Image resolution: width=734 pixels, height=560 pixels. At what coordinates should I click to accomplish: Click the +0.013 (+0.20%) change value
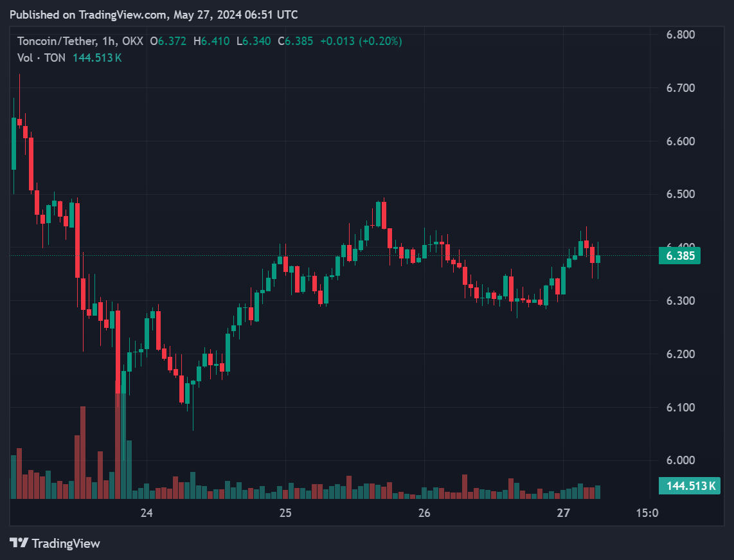point(361,41)
